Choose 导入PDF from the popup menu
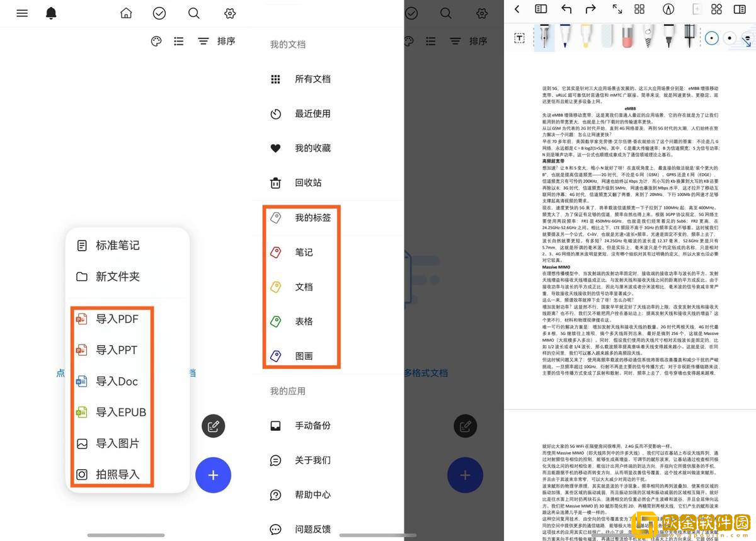 click(x=117, y=319)
